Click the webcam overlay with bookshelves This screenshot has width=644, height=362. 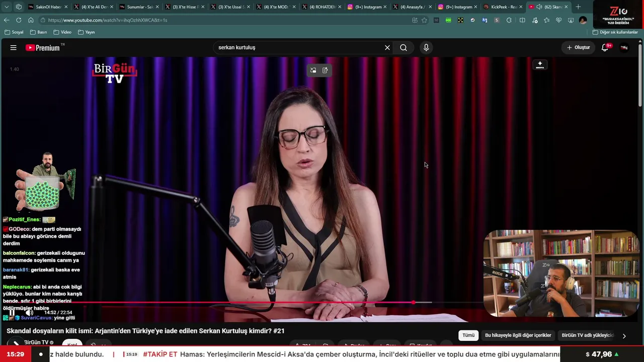561,274
